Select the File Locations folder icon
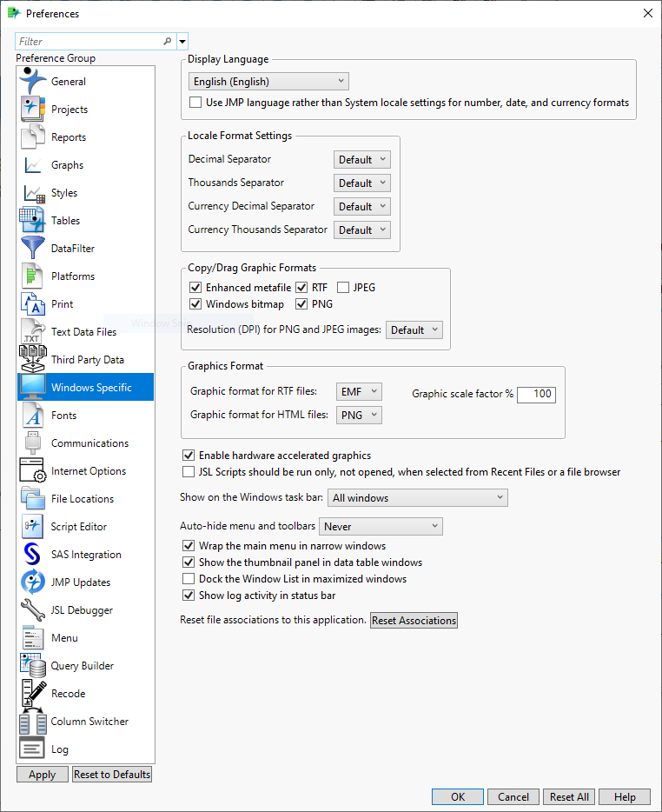Screen dimensions: 662x812 (33, 498)
